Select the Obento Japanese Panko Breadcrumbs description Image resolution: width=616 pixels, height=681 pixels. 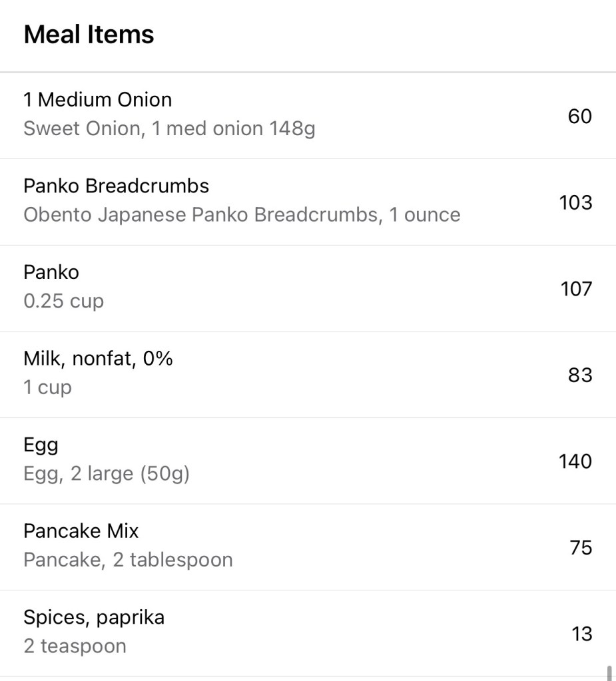point(242,215)
